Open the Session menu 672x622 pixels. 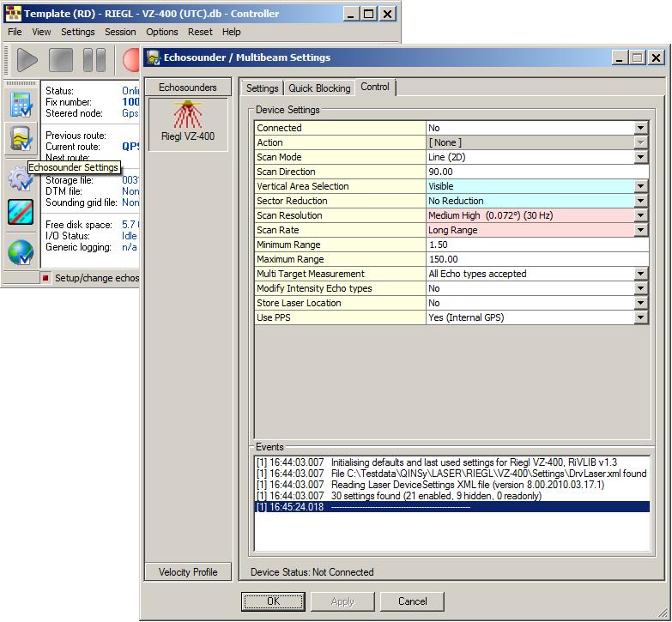[120, 32]
